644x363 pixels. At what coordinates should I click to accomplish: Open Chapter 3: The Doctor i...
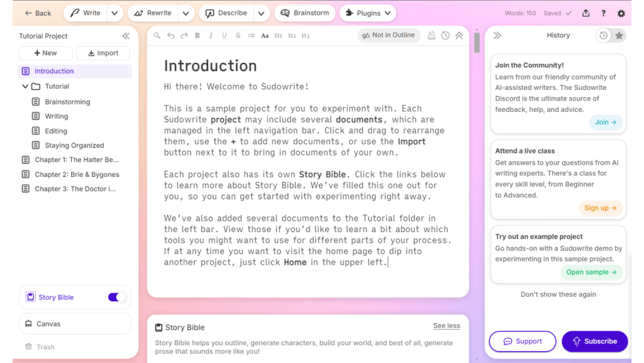[x=75, y=189]
